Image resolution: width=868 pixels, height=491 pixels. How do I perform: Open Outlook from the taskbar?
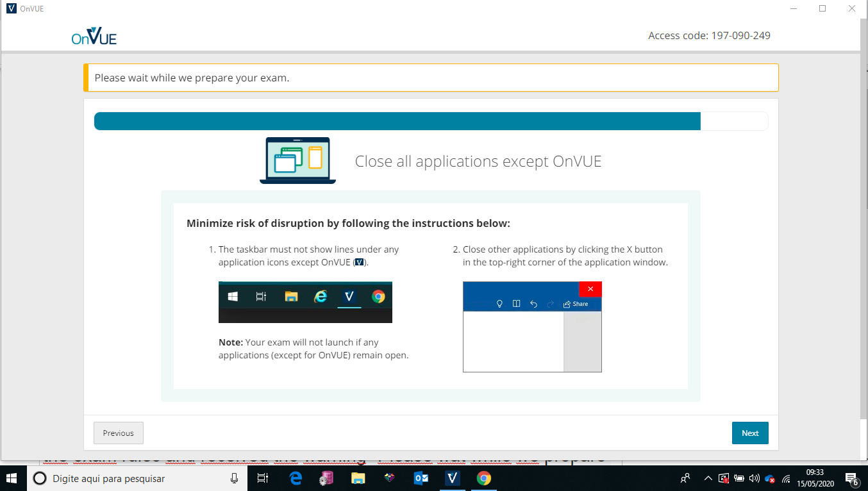(421, 478)
